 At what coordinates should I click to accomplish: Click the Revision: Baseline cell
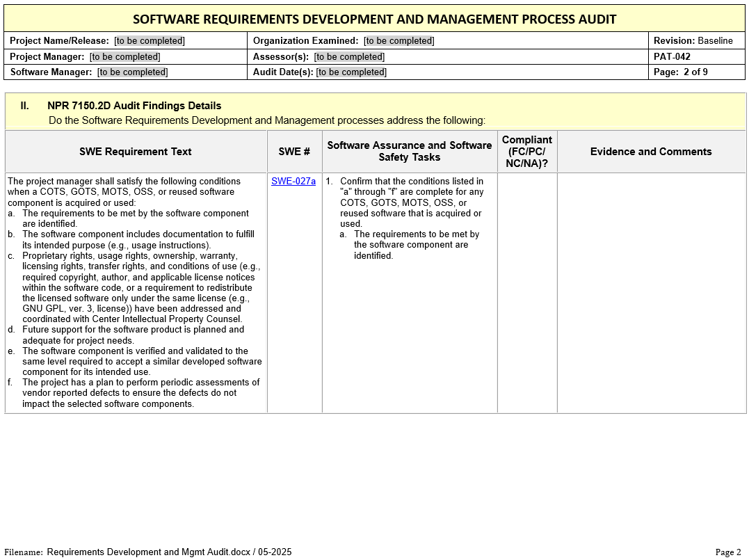693,41
